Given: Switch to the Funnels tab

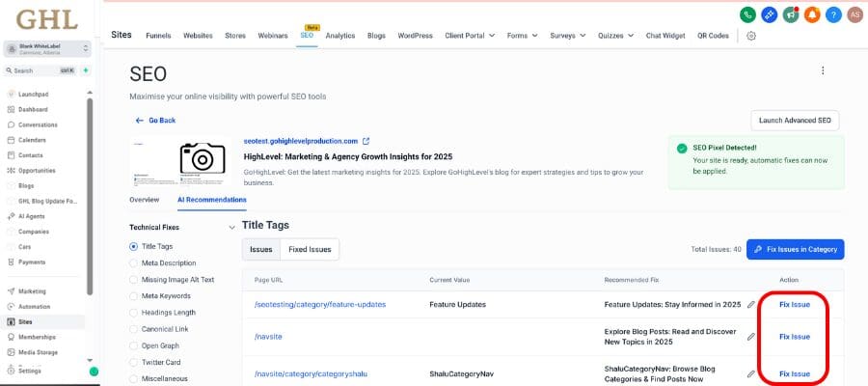Looking at the screenshot, I should tap(158, 36).
